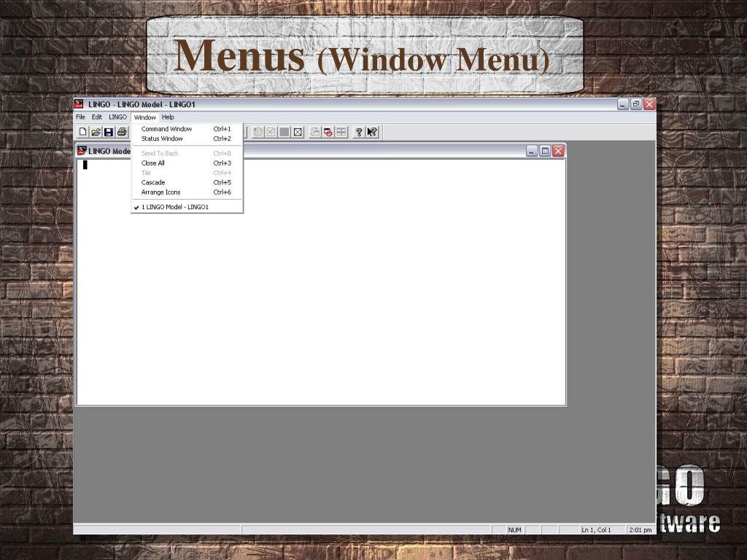This screenshot has height=560, width=747.
Task: Click the Send To Back toolbar icon
Action: point(315,132)
